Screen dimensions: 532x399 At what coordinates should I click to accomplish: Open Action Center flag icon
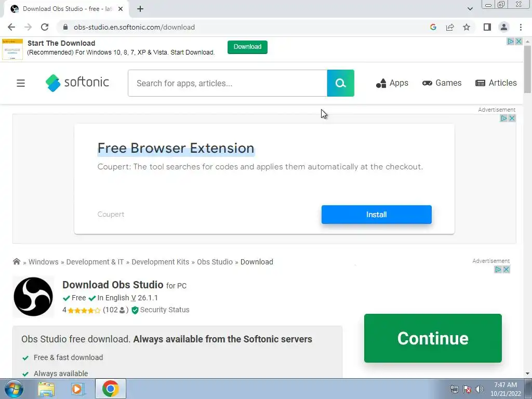(x=467, y=389)
